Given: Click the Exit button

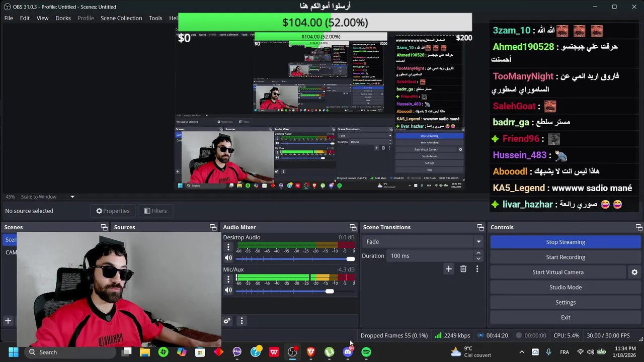Looking at the screenshot, I should pos(566,317).
